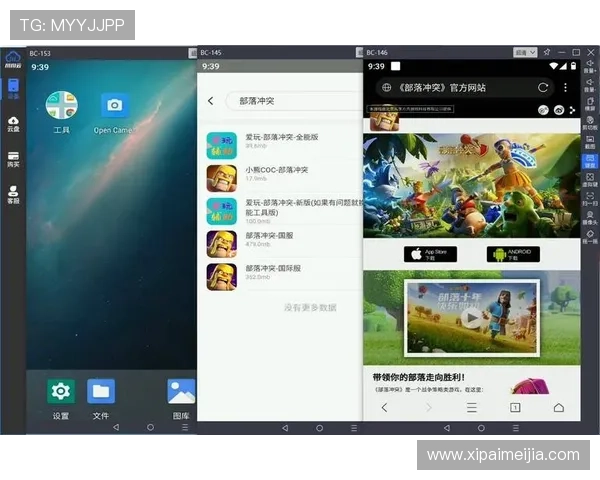
Task: Take 截图 screenshot from right toolbar
Action: 590,142
